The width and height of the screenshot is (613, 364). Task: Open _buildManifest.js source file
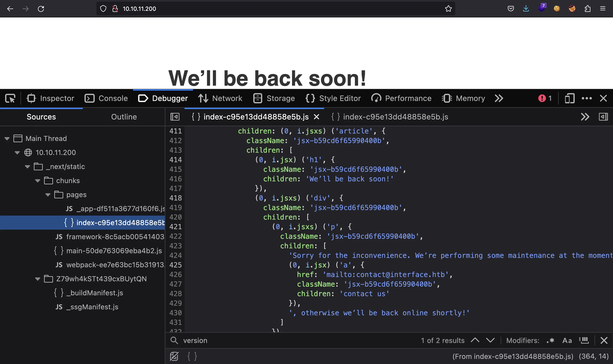coord(88,293)
